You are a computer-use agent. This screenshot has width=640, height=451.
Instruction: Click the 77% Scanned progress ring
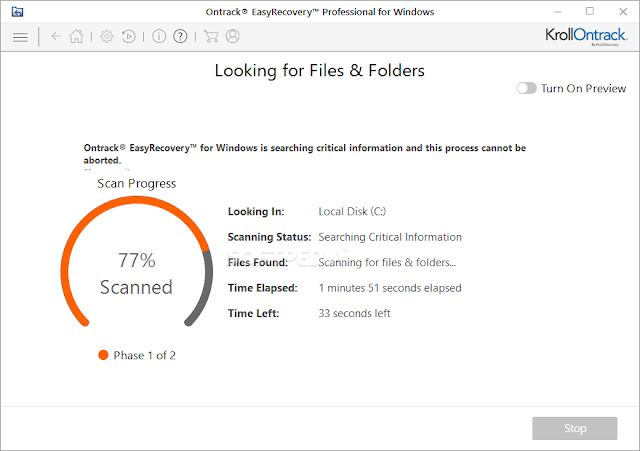tap(137, 262)
